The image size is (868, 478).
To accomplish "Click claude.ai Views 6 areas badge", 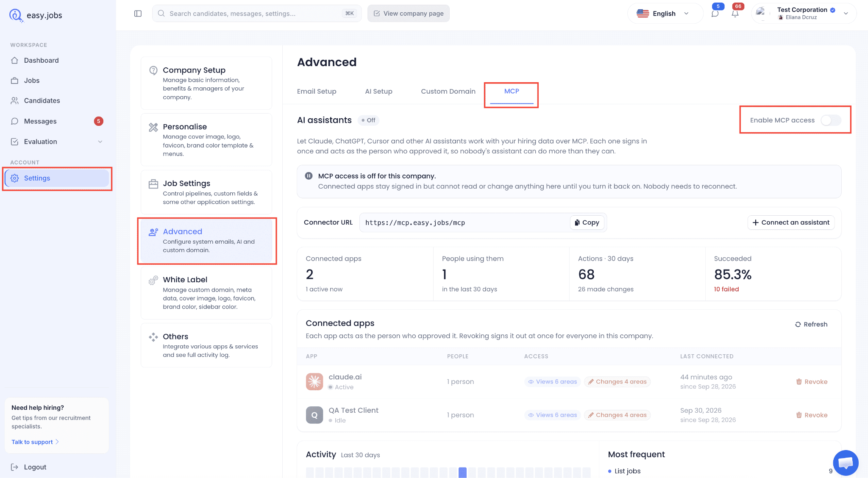I will pyautogui.click(x=552, y=382).
